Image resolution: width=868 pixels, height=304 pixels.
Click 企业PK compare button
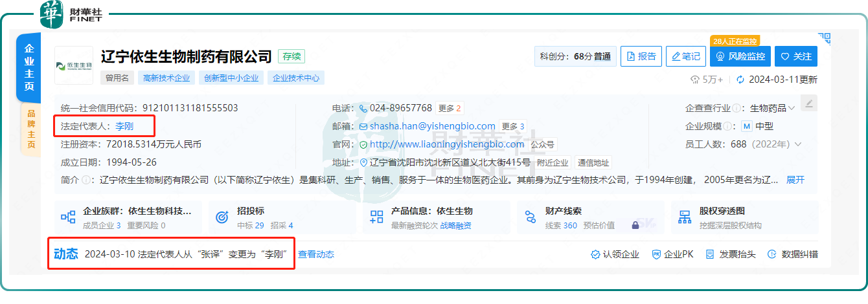point(672,254)
